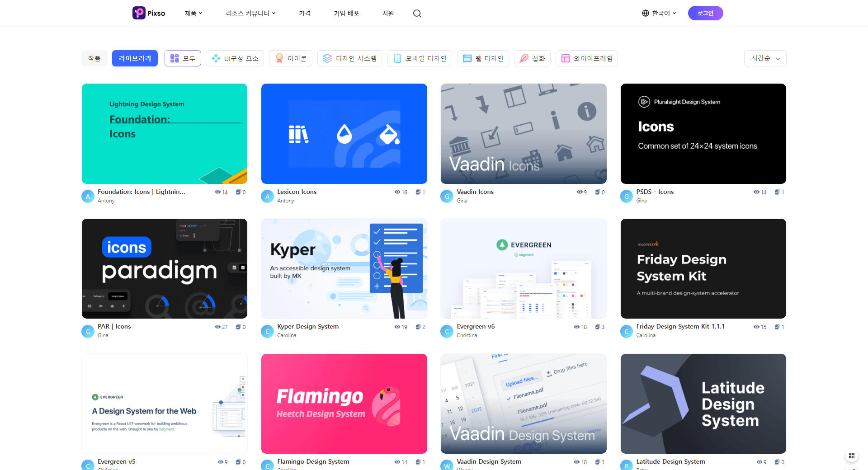Click views eye icon for Flamingo Design System
Image resolution: width=868 pixels, height=470 pixels.
pos(397,462)
